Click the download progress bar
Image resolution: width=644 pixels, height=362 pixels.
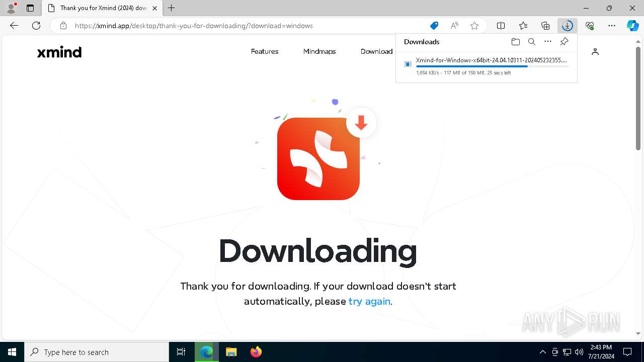pyautogui.click(x=492, y=66)
